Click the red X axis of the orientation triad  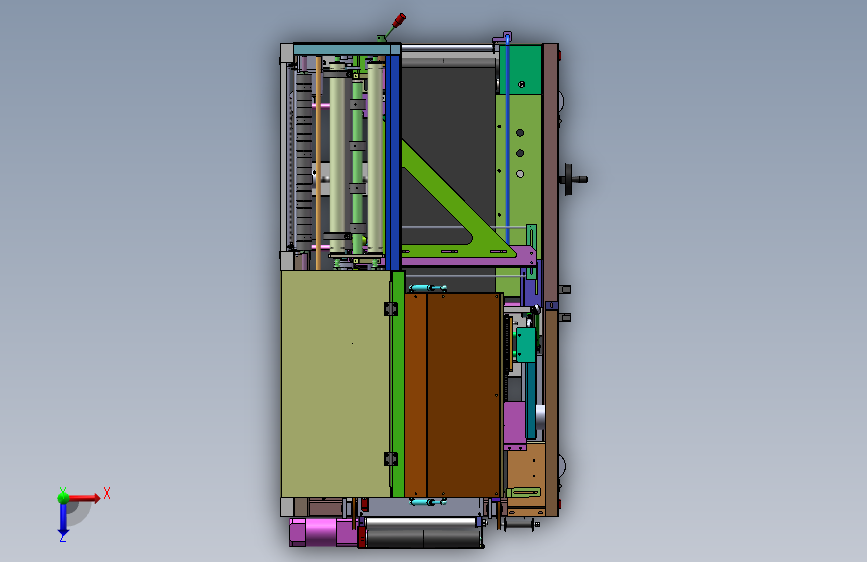click(x=84, y=498)
